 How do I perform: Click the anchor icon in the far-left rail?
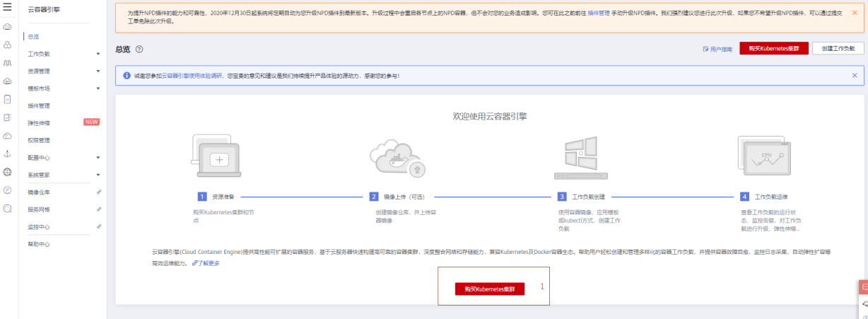(8, 153)
